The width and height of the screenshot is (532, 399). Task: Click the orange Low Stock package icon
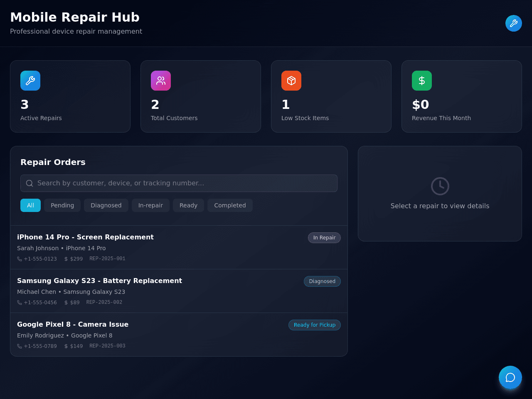click(x=291, y=81)
